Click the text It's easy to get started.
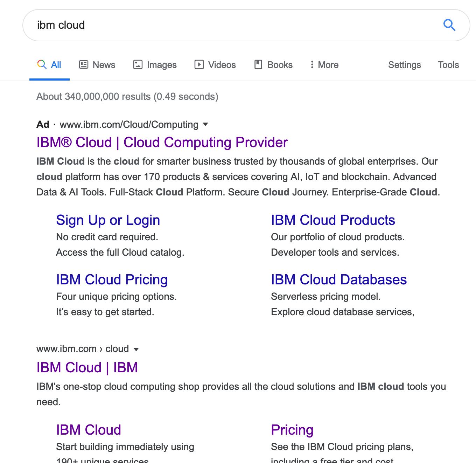476x463 pixels. 105,312
